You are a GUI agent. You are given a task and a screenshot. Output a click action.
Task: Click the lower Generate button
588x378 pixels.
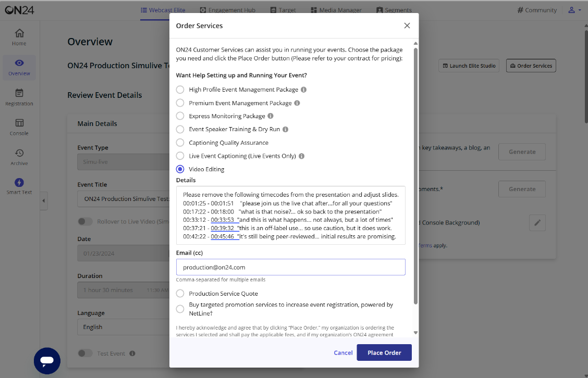click(522, 189)
